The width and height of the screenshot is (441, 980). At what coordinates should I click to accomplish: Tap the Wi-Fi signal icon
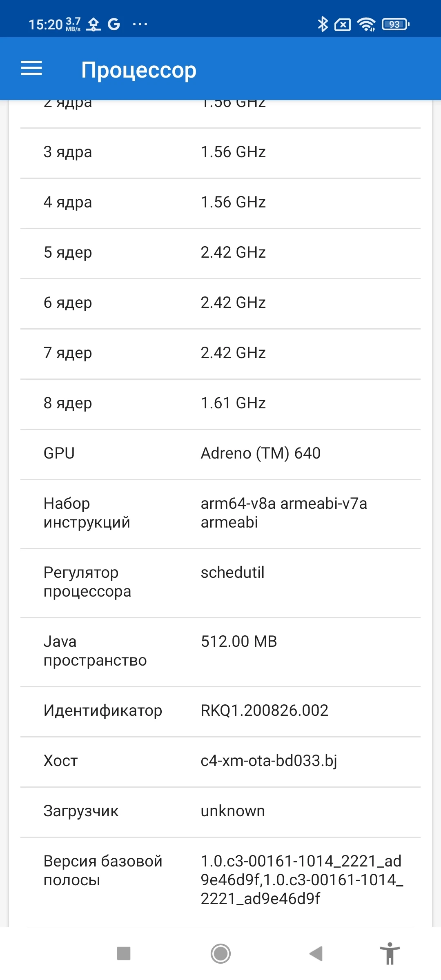pyautogui.click(x=366, y=24)
